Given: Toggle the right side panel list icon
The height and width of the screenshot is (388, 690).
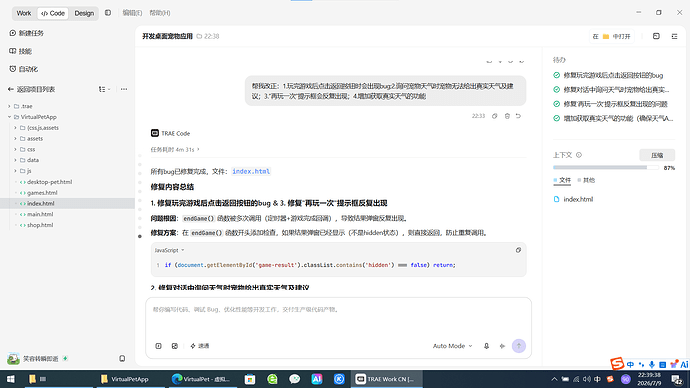Looking at the screenshot, I should [x=674, y=36].
